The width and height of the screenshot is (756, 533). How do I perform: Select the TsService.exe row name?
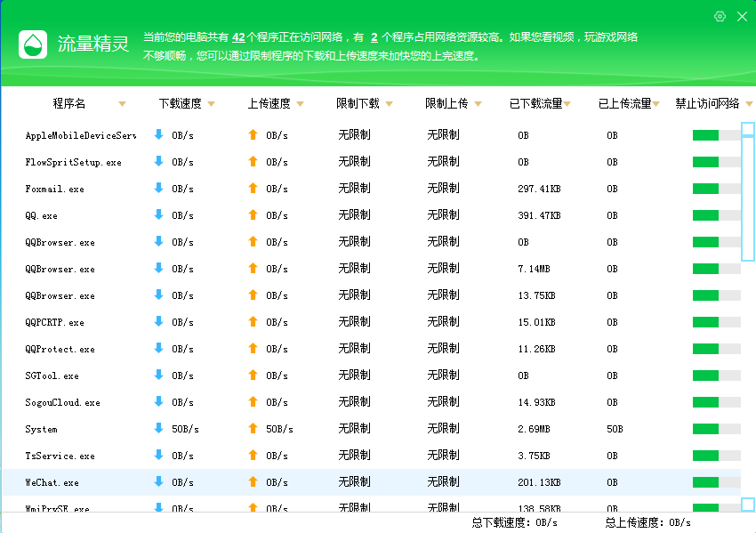[x=60, y=456]
